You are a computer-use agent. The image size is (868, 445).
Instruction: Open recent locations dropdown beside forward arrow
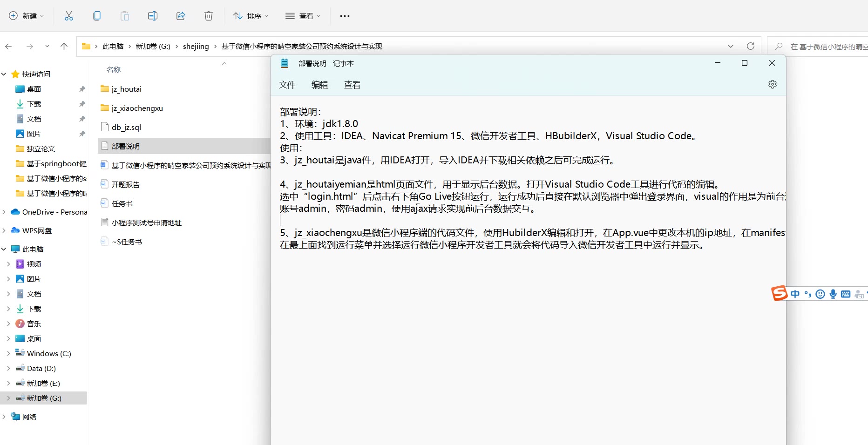[x=47, y=47]
